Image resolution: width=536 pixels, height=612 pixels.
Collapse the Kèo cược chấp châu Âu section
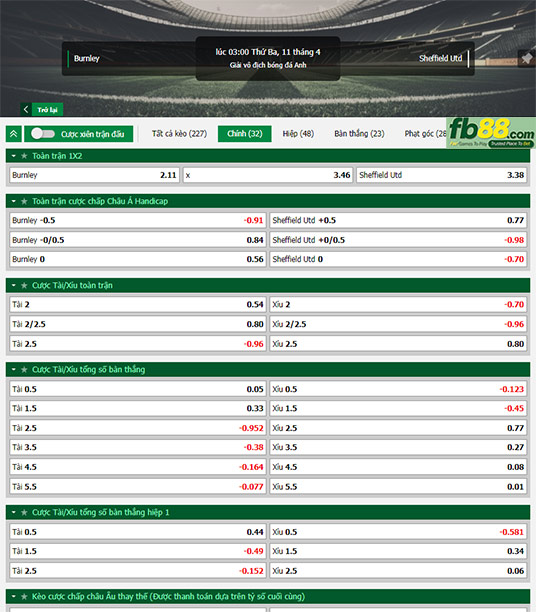pyautogui.click(x=14, y=597)
